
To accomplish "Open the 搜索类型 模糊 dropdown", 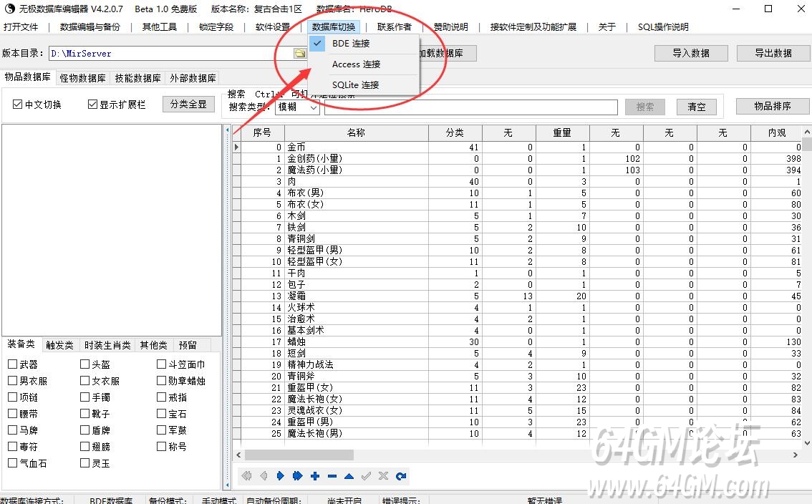I will pyautogui.click(x=297, y=107).
